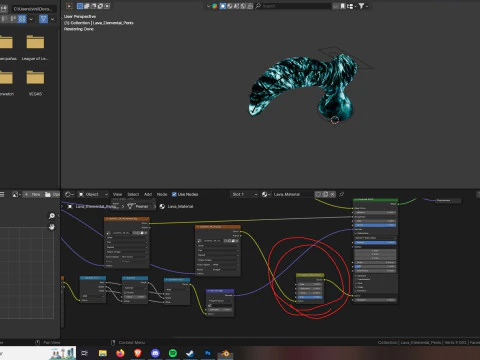Open Photoshop from the taskbar

[x=208, y=353]
